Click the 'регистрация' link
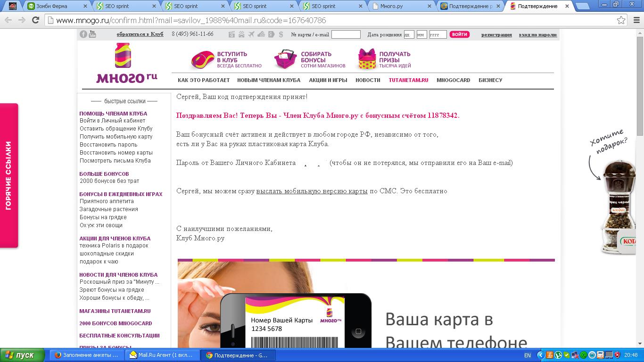The image size is (644, 362). pos(496,34)
